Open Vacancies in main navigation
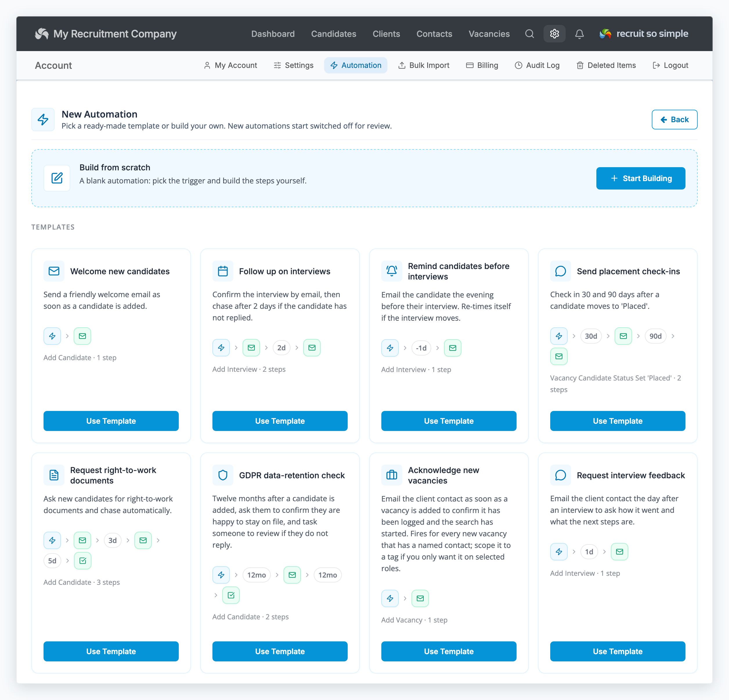 click(489, 34)
